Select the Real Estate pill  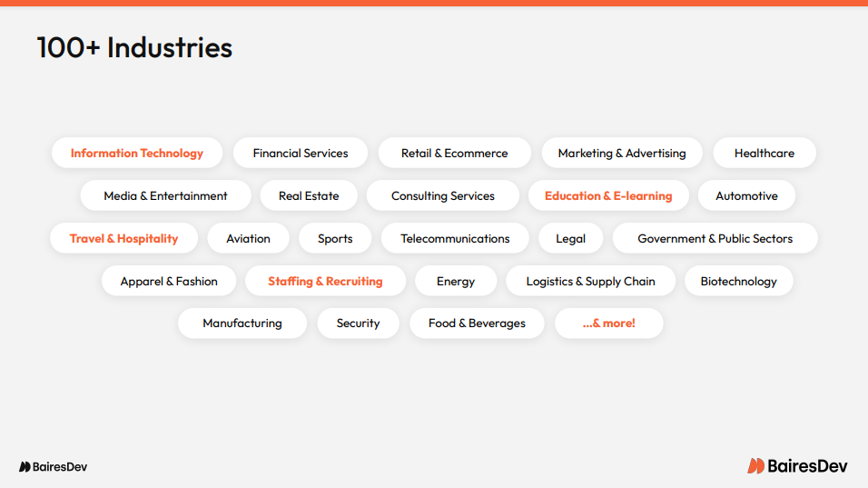point(309,195)
